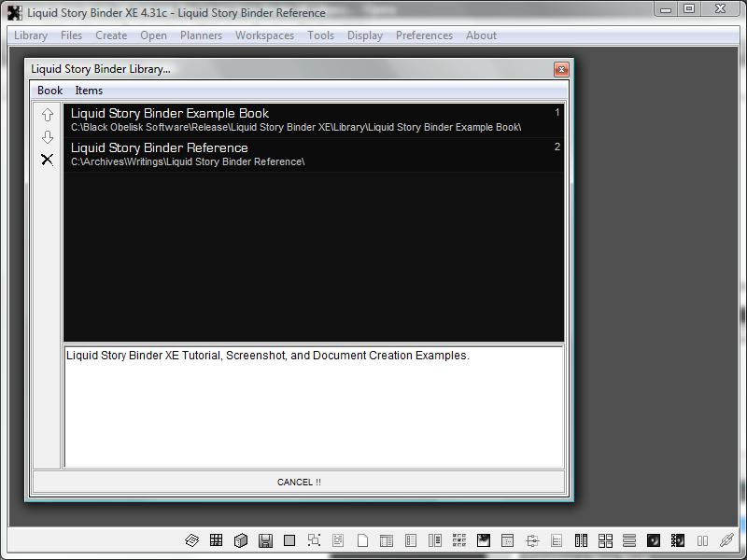Click the move up arrow icon
Image resolution: width=747 pixels, height=560 pixels.
pyautogui.click(x=48, y=115)
